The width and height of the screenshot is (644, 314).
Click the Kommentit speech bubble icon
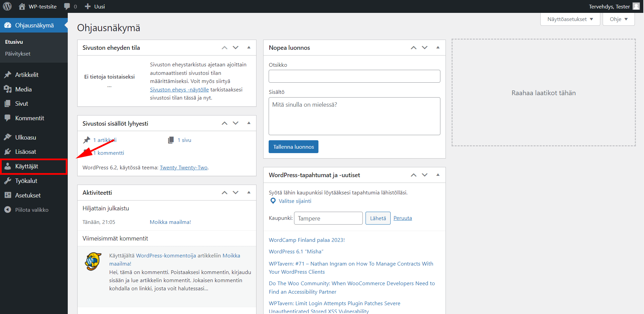7,118
